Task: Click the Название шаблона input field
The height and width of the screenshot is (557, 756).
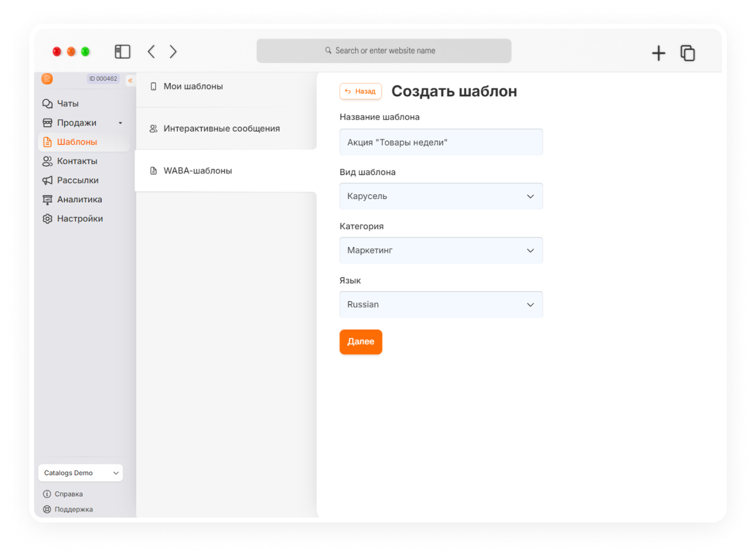Action: tap(441, 142)
